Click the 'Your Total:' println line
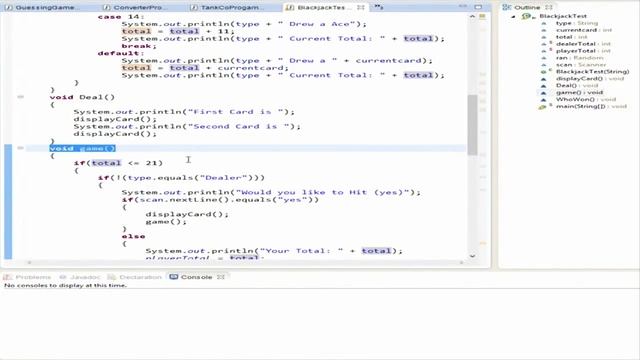Image resolution: width=640 pixels, height=360 pixels. pyautogui.click(x=274, y=251)
